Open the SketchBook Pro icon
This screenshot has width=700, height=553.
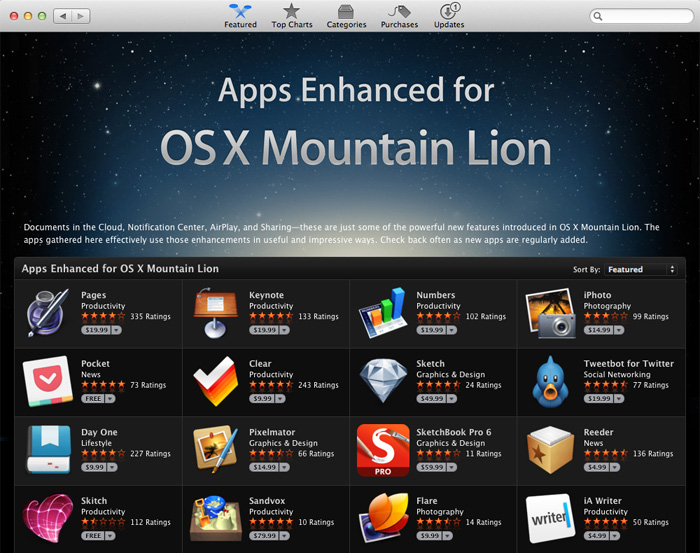coord(383,450)
